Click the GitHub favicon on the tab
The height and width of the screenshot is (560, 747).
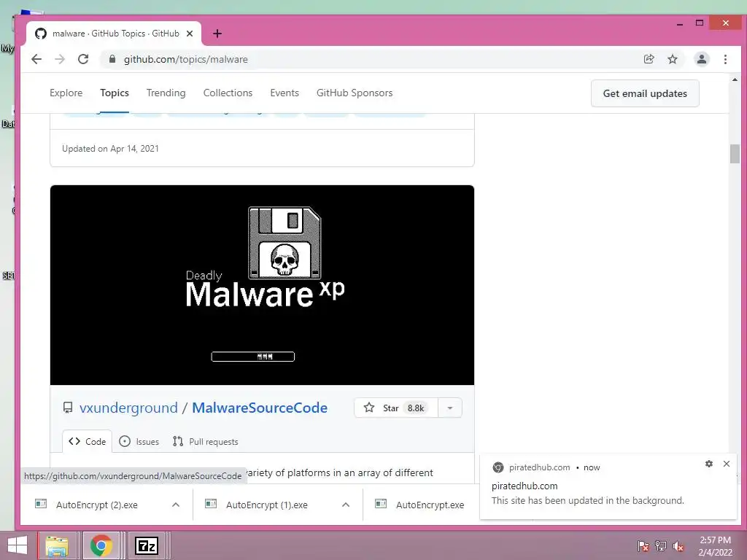point(41,34)
